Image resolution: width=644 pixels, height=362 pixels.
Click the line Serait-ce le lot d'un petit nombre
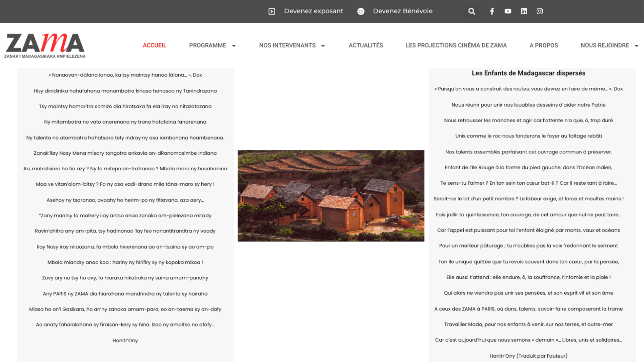[x=528, y=199]
